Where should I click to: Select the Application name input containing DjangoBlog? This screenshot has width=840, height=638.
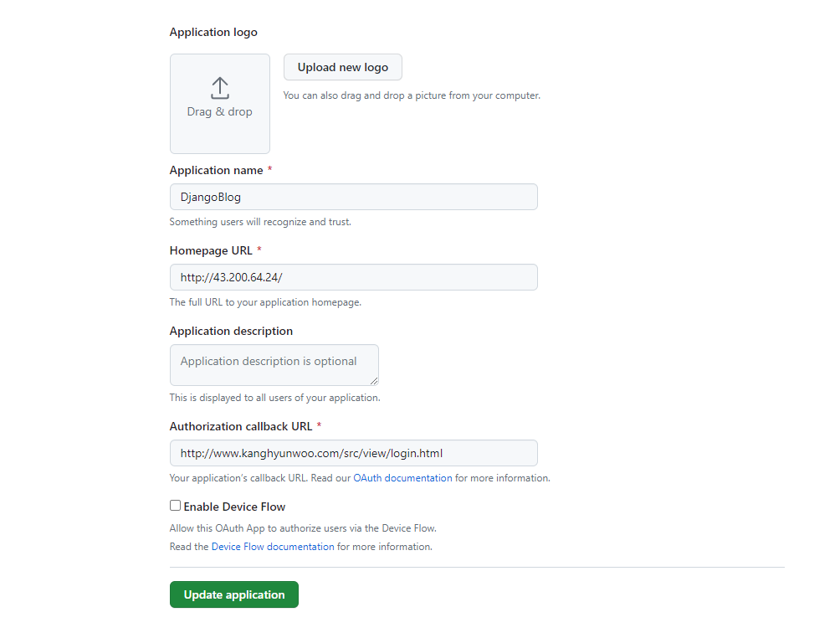pyautogui.click(x=353, y=196)
